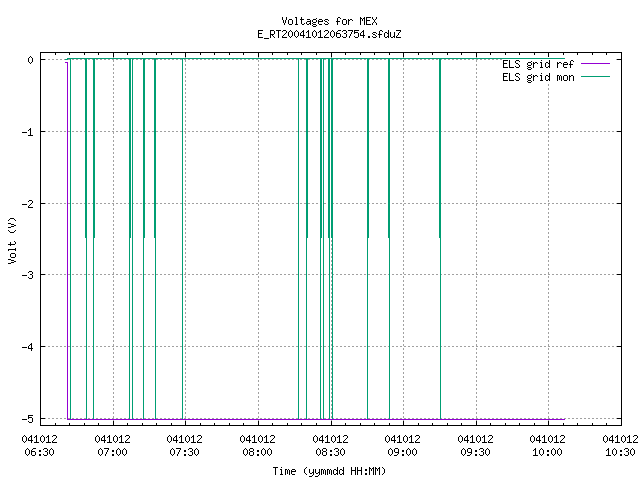Screen dimensions: 640x480
Task: Click the x-axis tick label 10:00
Action: point(547,452)
